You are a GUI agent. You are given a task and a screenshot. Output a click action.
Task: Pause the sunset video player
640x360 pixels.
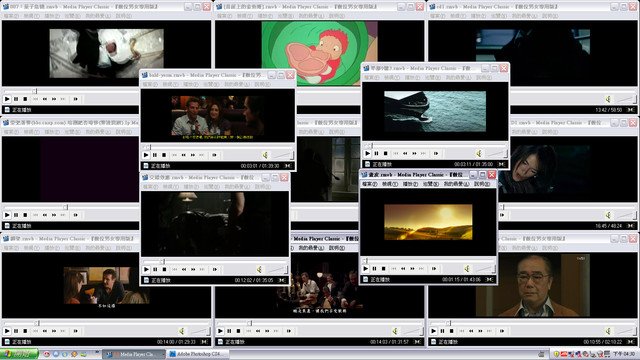(x=374, y=269)
